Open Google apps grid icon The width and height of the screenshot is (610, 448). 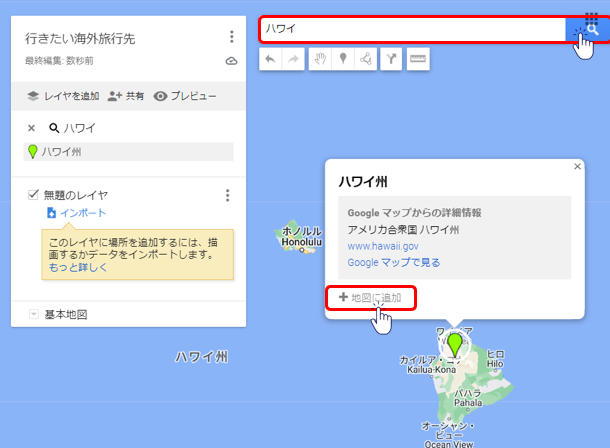(591, 18)
